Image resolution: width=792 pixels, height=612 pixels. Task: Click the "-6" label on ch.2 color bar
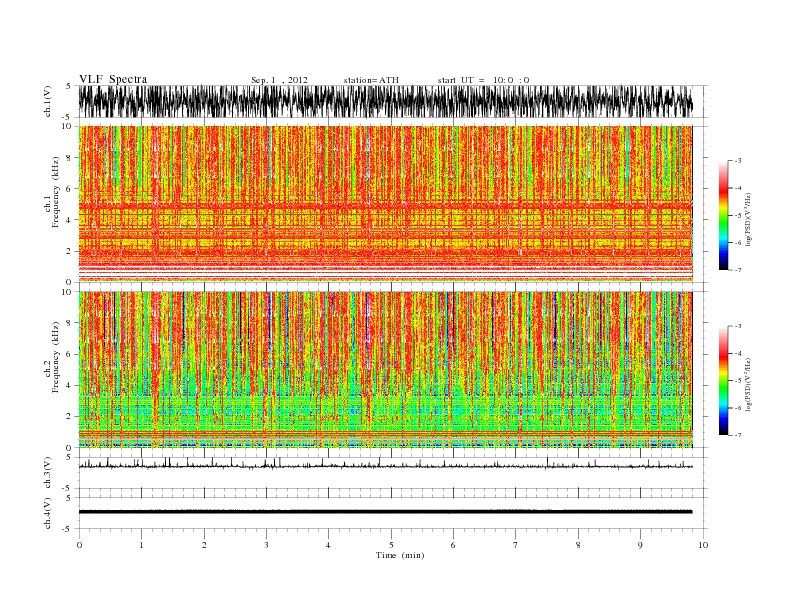pyautogui.click(x=737, y=407)
